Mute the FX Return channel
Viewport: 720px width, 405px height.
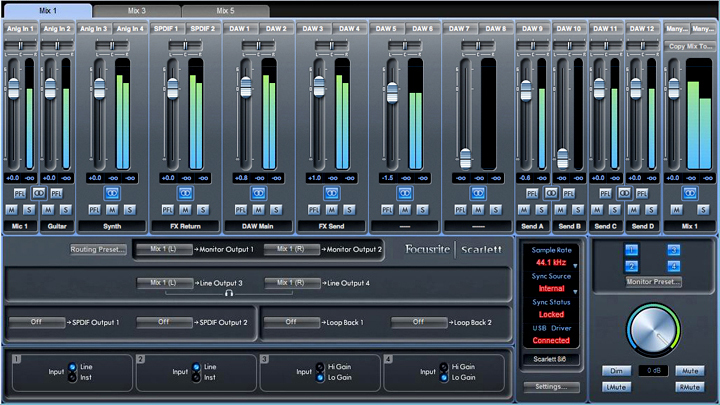185,209
